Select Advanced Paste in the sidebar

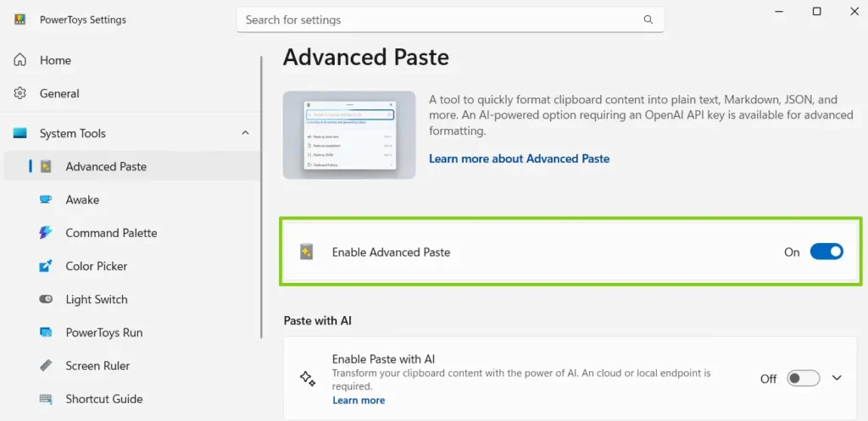pos(131,167)
